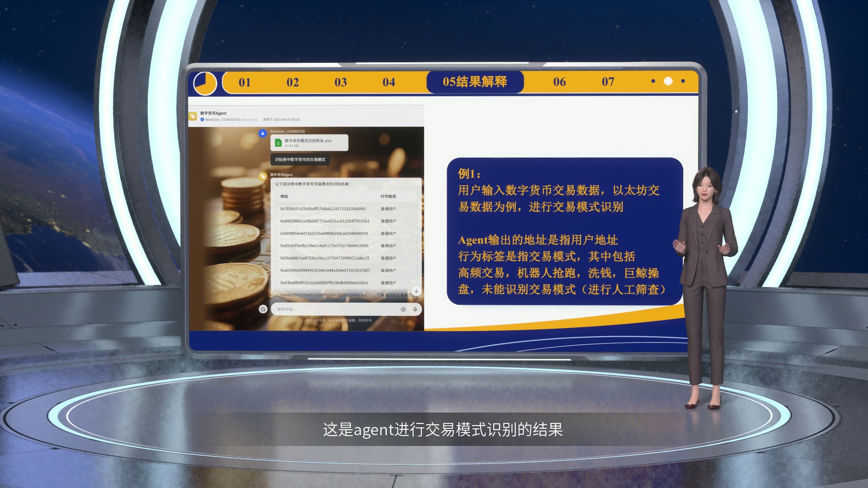This screenshot has width=868, height=488.
Task: Click the 识别表中数字货币的交易模式 message bubble
Action: 300,160
